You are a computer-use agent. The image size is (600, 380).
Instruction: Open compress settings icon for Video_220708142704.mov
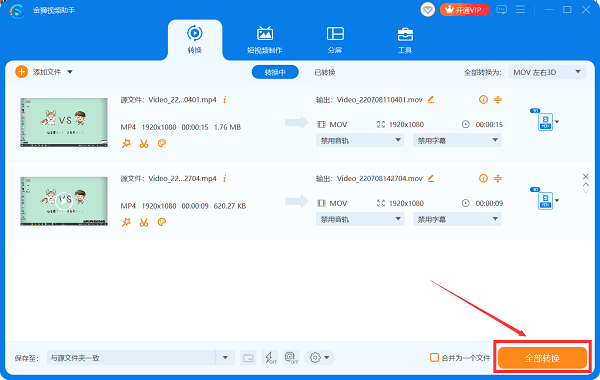coord(498,178)
